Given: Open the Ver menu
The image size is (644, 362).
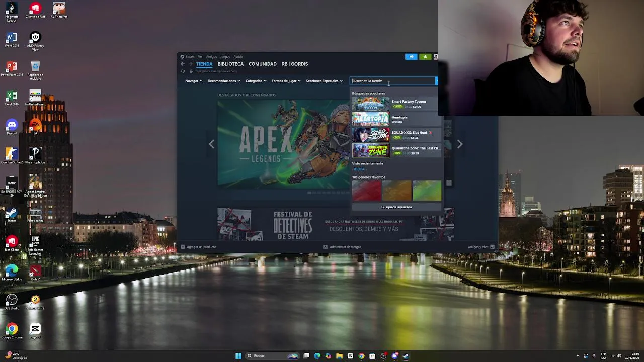Looking at the screenshot, I should click(x=200, y=57).
